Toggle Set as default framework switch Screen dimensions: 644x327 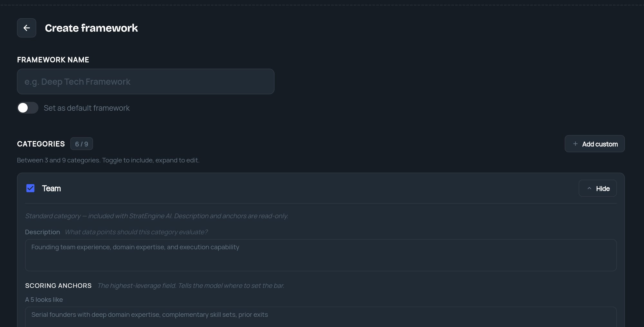click(x=28, y=108)
